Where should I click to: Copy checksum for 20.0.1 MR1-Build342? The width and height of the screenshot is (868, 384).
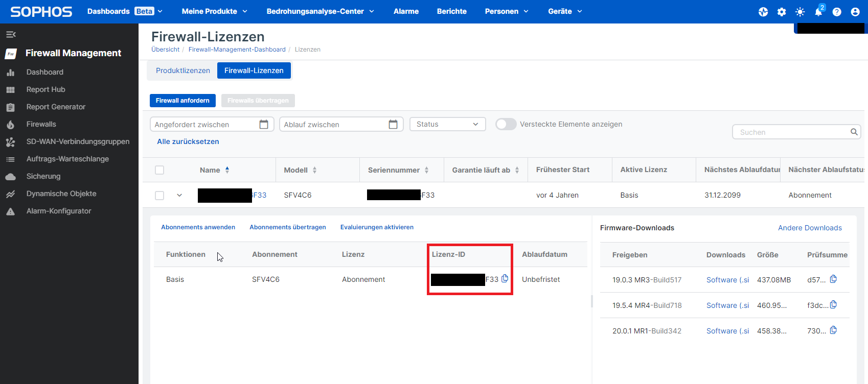833,330
